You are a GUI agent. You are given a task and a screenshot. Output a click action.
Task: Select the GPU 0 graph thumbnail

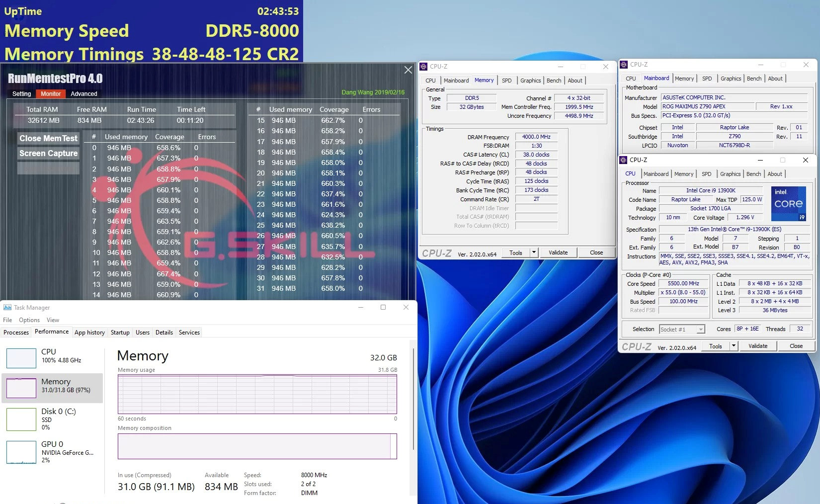pyautogui.click(x=21, y=452)
